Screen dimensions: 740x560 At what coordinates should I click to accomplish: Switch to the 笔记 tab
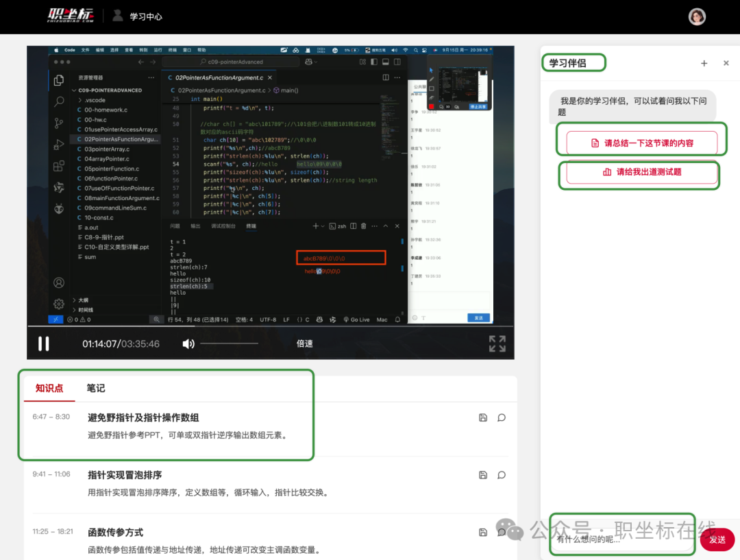(96, 388)
